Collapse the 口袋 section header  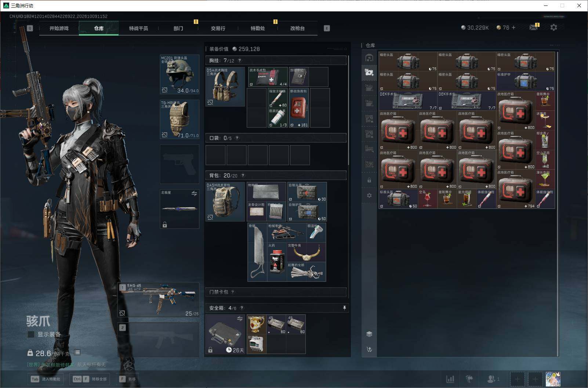[x=276, y=138]
